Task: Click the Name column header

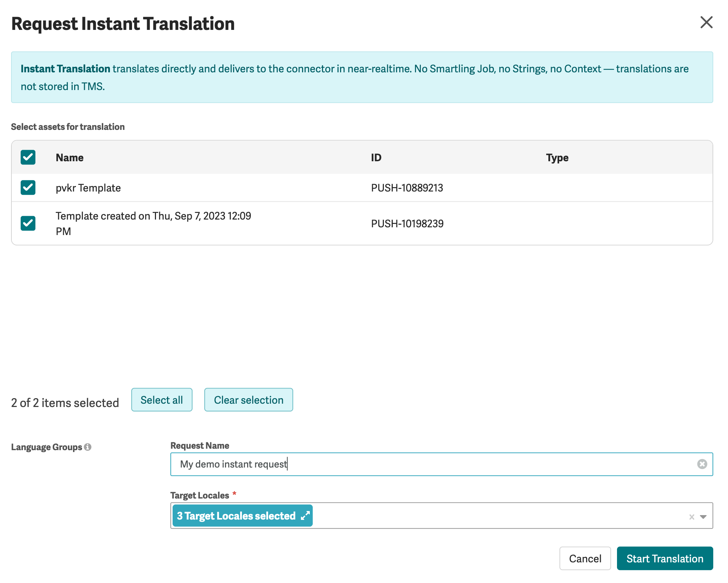Action: [x=70, y=158]
